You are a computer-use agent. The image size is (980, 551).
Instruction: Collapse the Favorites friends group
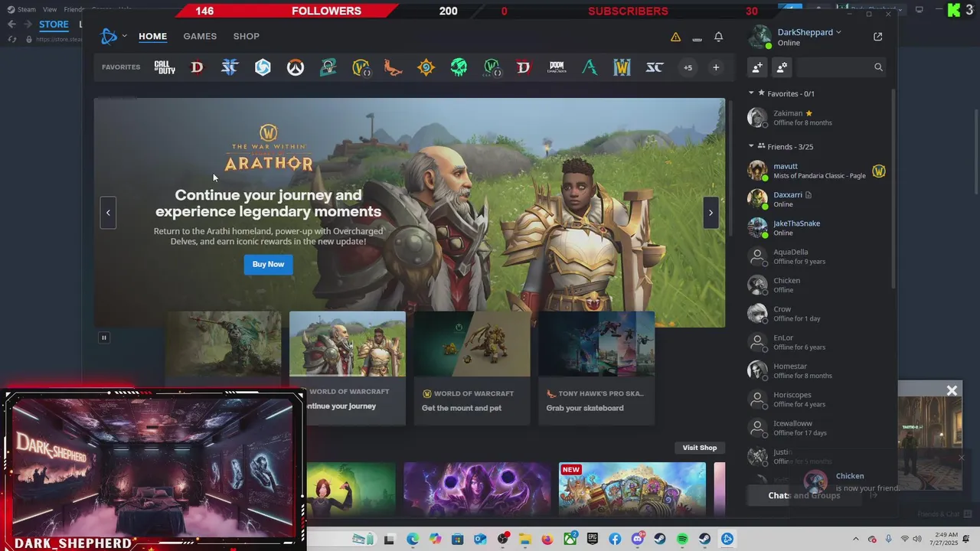751,93
